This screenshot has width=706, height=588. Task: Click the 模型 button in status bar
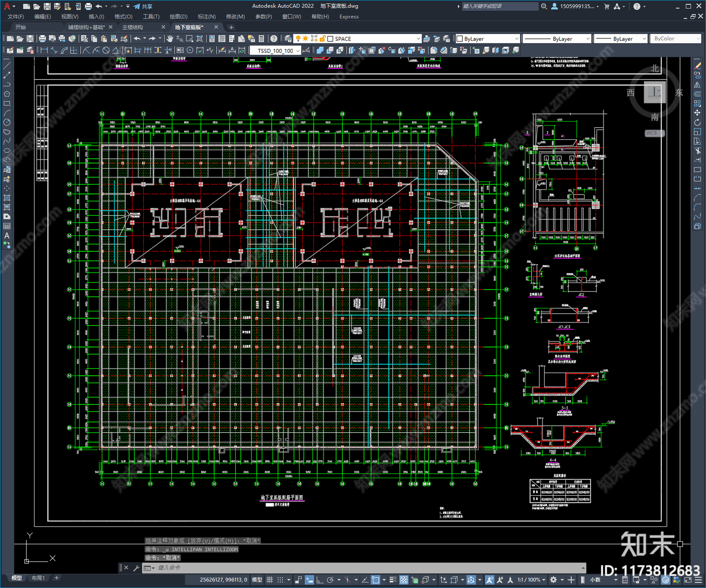click(x=257, y=580)
